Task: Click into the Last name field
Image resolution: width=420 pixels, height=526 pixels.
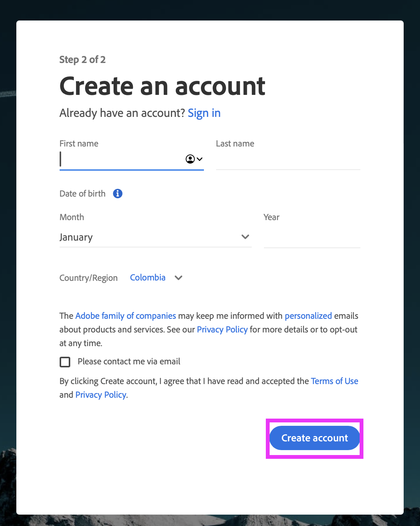Action: (288, 160)
